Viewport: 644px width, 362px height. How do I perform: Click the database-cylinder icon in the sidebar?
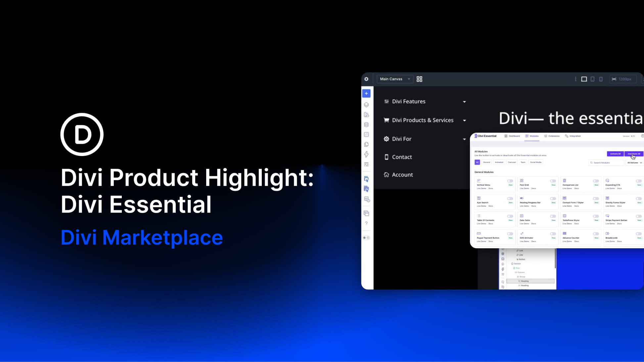point(366,125)
